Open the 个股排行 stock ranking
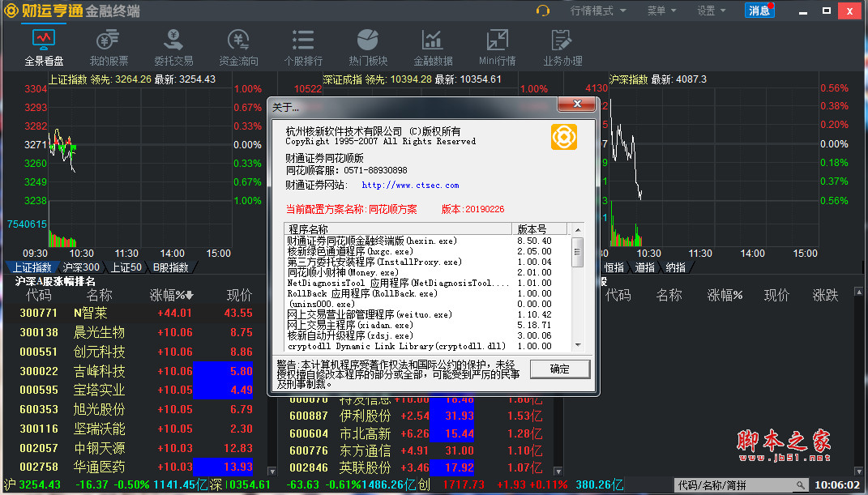The image size is (868, 495). click(303, 47)
